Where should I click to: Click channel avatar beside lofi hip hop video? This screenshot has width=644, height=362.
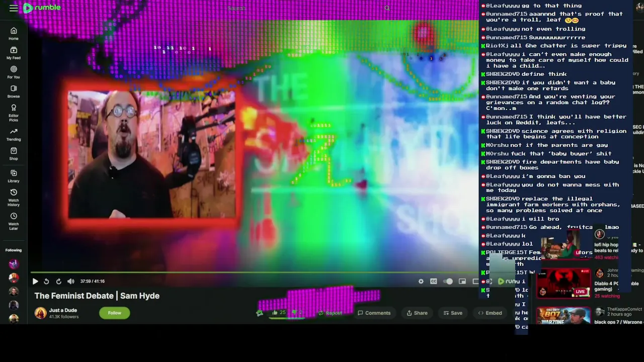(599, 234)
